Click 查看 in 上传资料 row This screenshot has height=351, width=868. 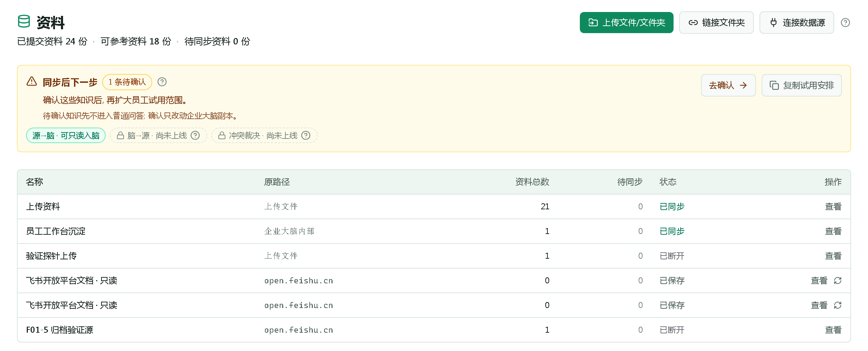click(x=833, y=207)
